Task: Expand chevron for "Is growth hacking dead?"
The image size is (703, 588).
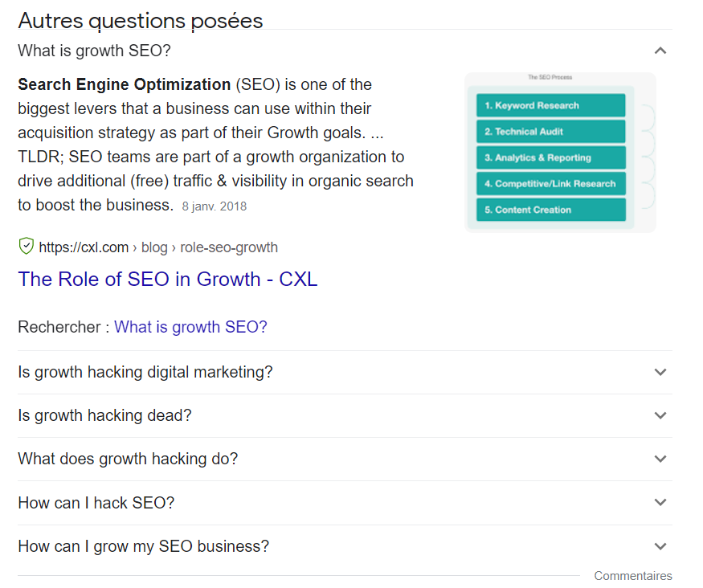Action: click(660, 415)
